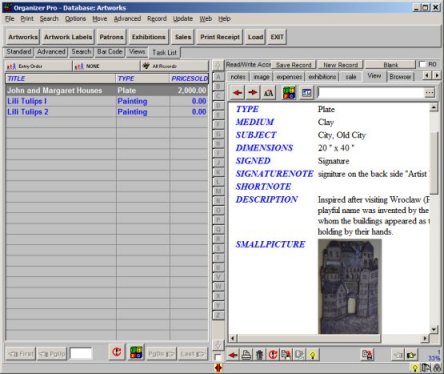The image size is (444, 374).
Task: Switch to the Bar Code tab
Action: pyautogui.click(x=109, y=52)
